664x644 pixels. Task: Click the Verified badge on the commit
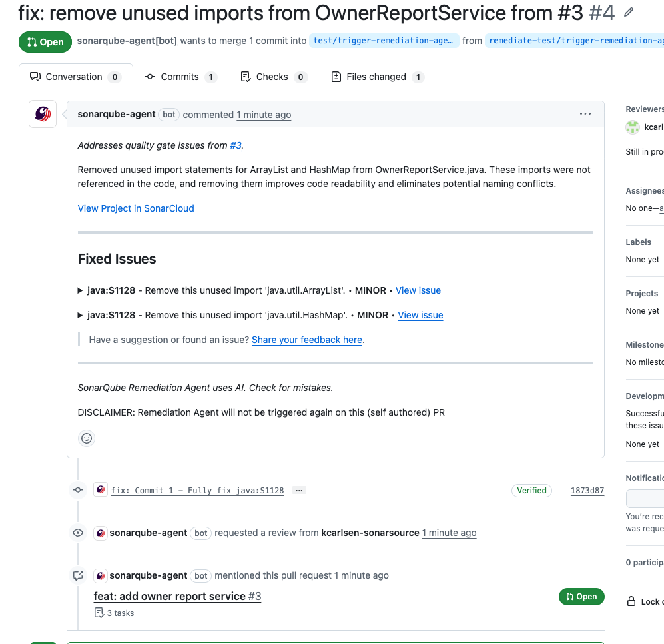tap(531, 491)
